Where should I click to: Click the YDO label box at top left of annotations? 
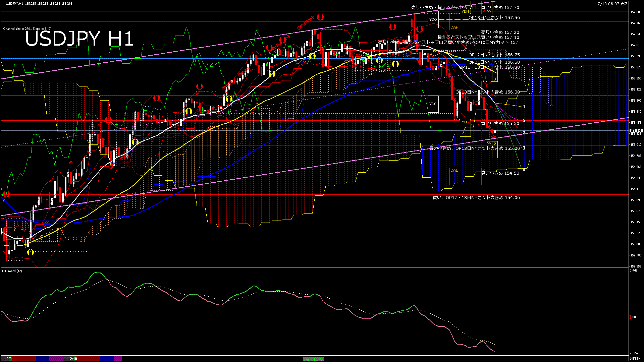click(433, 19)
